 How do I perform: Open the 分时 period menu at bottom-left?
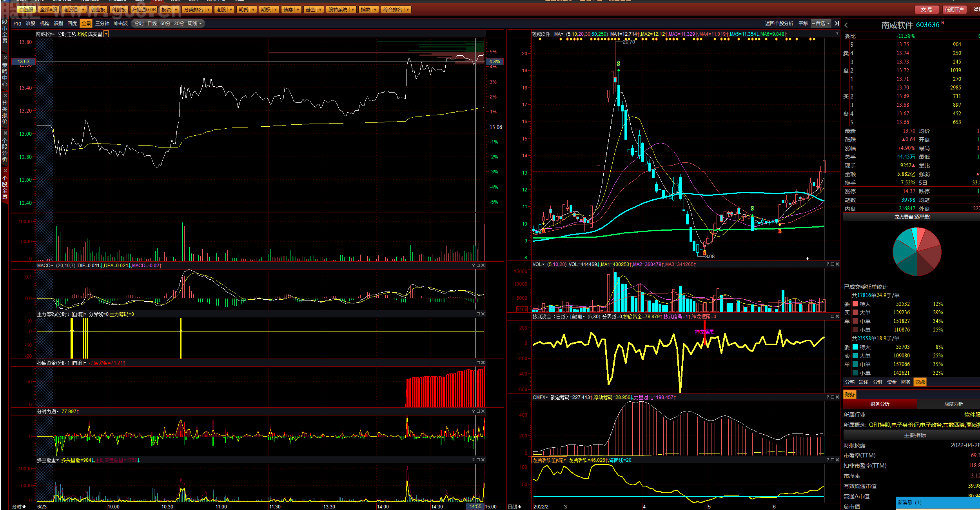pos(19,506)
